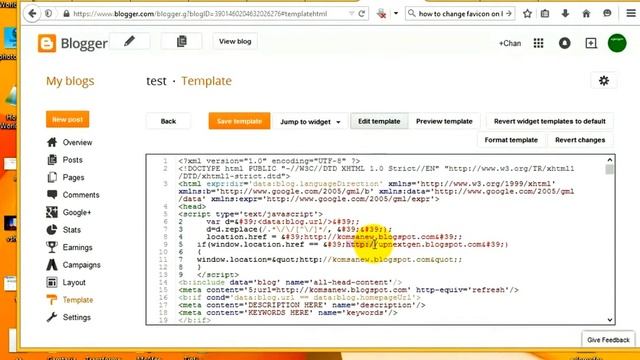Click the browser search box
The image size is (640, 360).
tap(460, 13)
